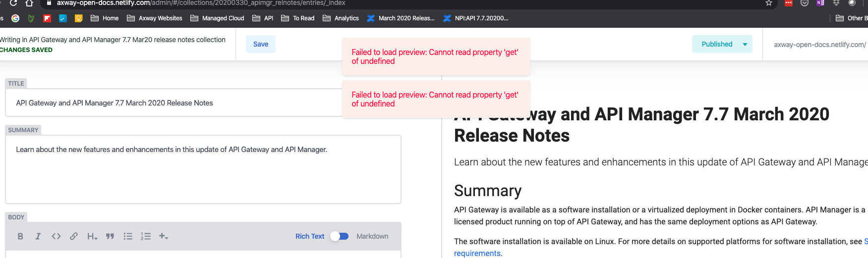
Task: Select Markdown editor mode
Action: pyautogui.click(x=372, y=236)
